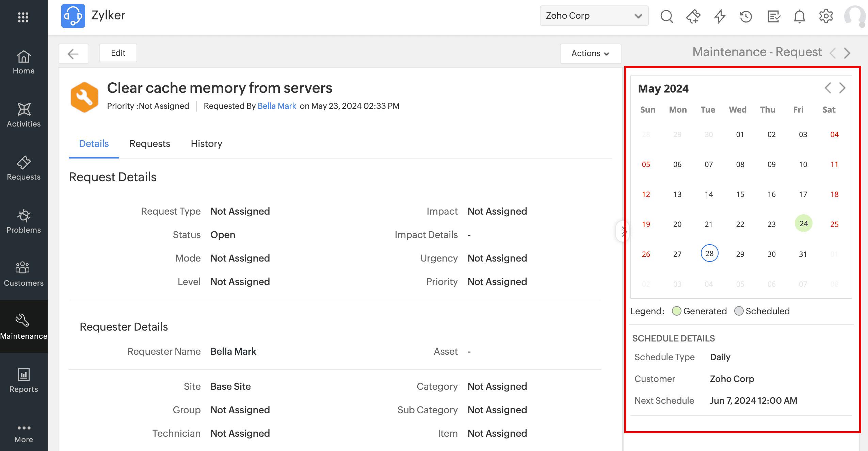
Task: Open the Bella Mark requester link
Action: [x=277, y=106]
